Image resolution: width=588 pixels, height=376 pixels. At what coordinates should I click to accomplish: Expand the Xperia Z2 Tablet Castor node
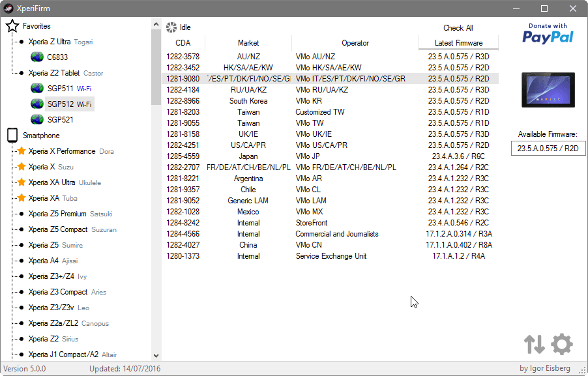pos(22,73)
